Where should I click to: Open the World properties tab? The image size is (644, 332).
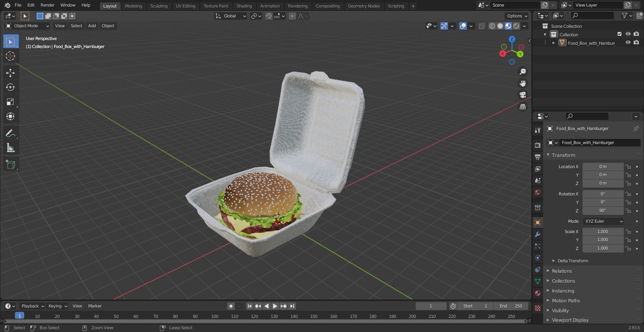tap(537, 192)
